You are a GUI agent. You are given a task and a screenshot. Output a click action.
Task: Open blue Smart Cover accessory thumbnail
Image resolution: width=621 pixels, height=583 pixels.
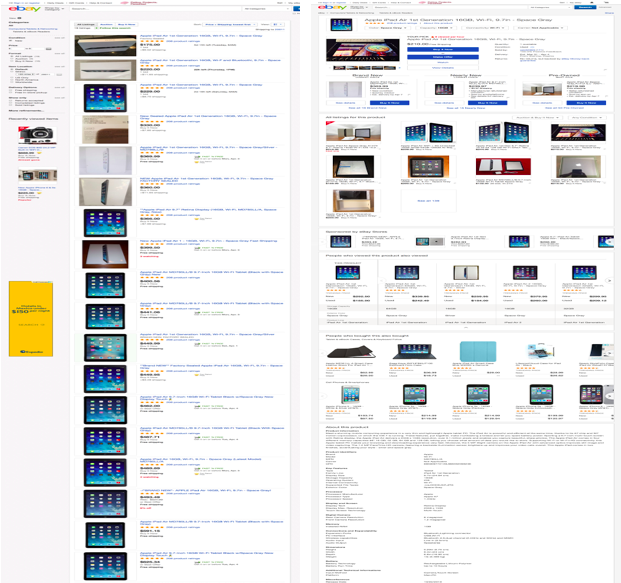(x=478, y=351)
